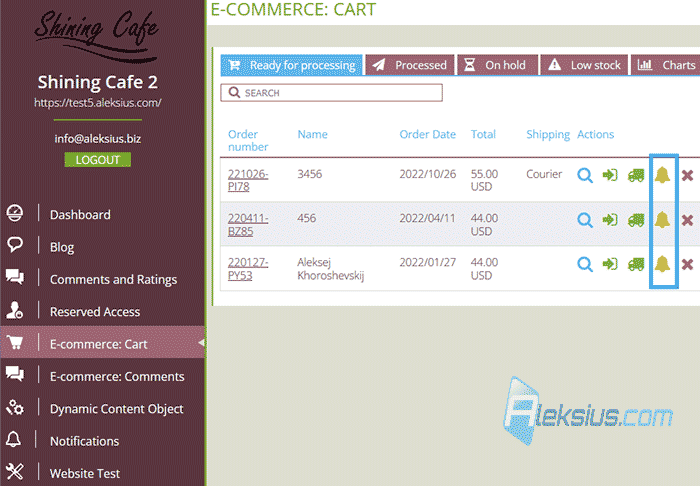This screenshot has height=486, width=700.
Task: Click the 2022/10/26 order date cell
Action: pyautogui.click(x=428, y=174)
